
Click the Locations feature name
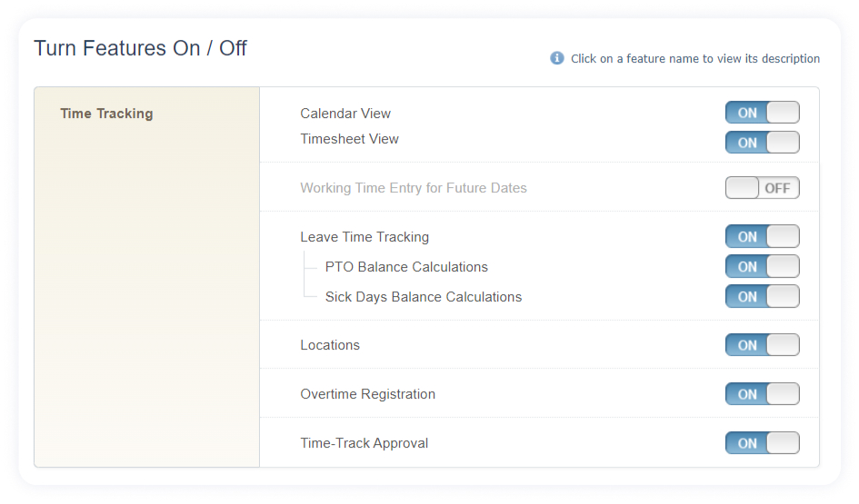pyautogui.click(x=330, y=345)
